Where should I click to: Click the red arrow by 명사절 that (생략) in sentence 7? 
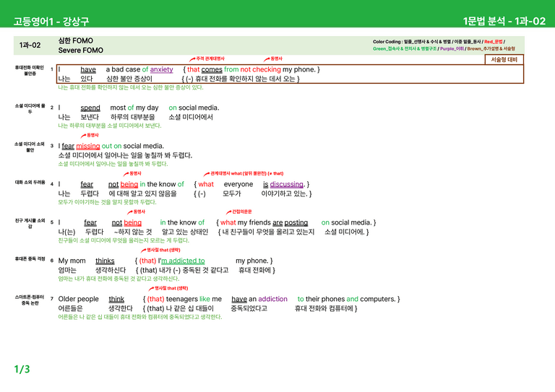[151, 289]
